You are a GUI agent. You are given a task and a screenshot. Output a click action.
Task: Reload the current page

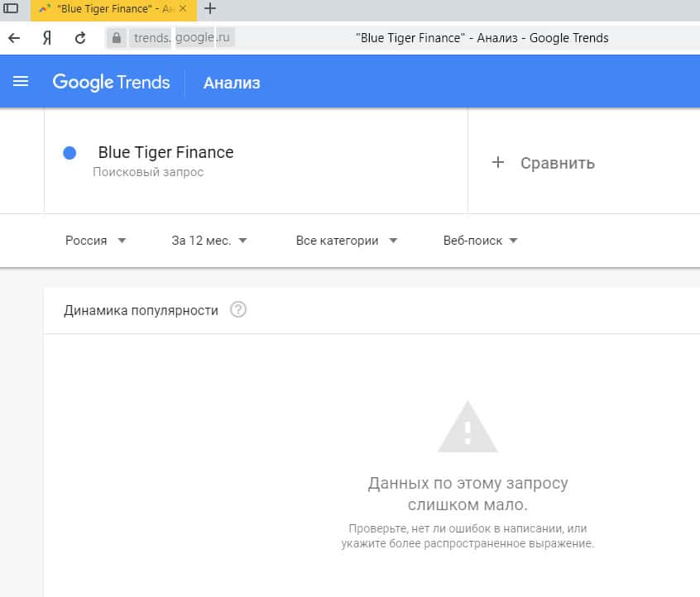click(x=80, y=38)
